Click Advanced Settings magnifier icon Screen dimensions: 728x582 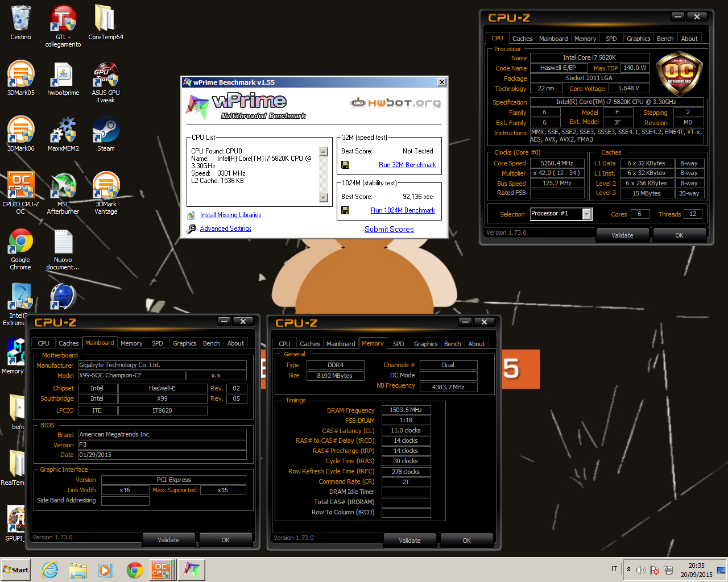pos(191,228)
